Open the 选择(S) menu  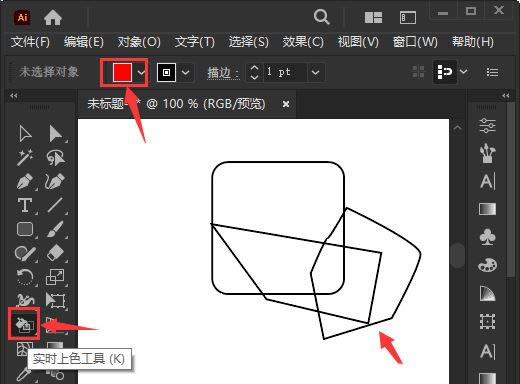pos(249,42)
